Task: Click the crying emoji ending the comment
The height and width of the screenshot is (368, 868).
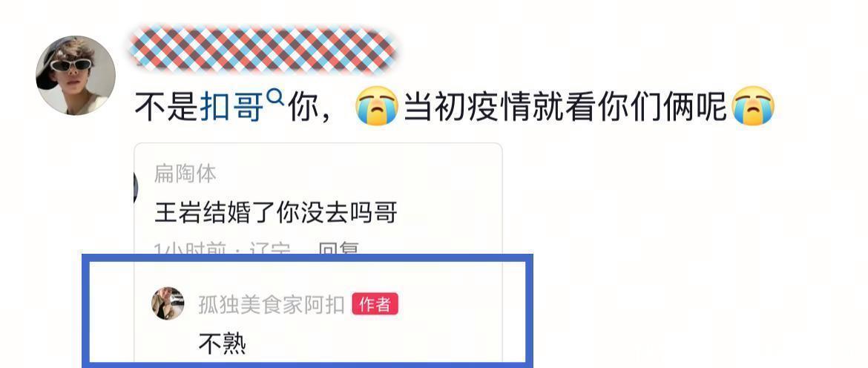Action: (752, 105)
